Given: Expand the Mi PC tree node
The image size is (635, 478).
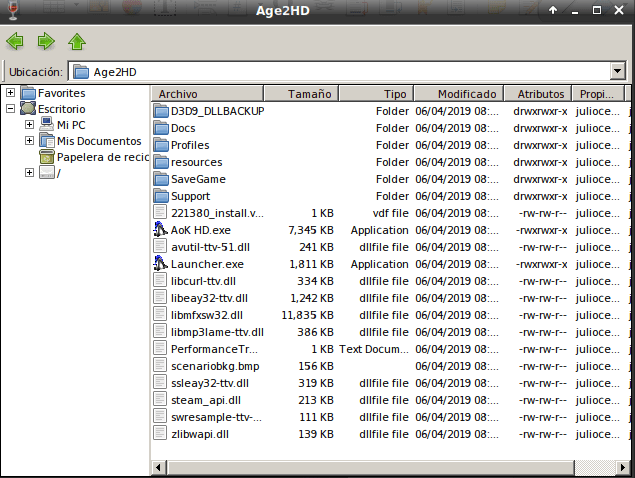Looking at the screenshot, I should point(29,125).
